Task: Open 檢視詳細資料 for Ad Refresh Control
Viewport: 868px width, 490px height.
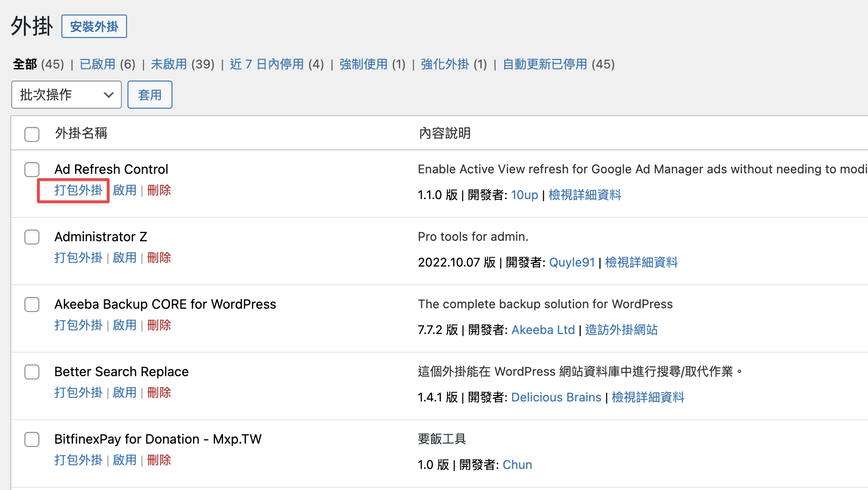Action: [x=584, y=195]
